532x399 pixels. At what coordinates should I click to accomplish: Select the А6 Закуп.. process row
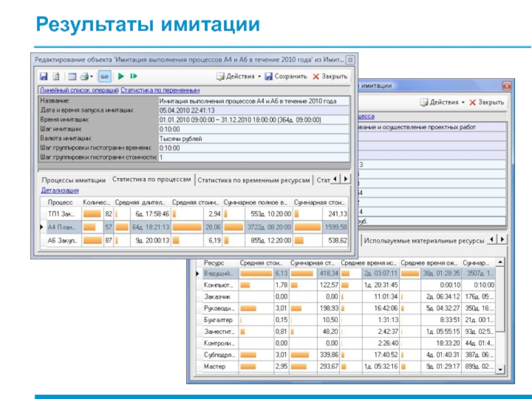click(x=194, y=241)
